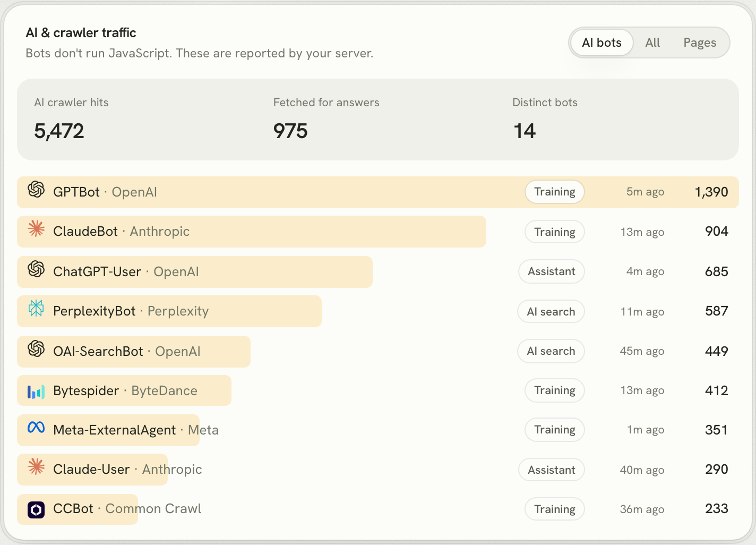The image size is (756, 545).
Task: Select the CCBot · Common Crawl row label
Action: (127, 508)
